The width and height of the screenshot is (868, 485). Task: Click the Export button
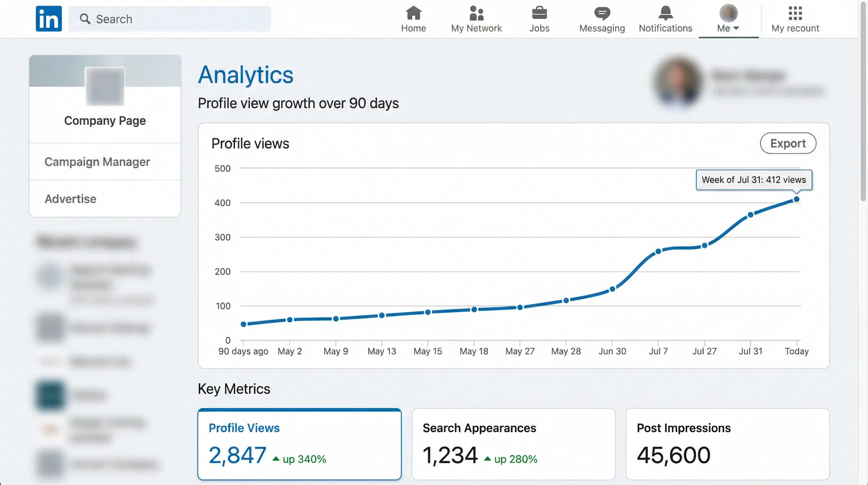[x=788, y=143]
